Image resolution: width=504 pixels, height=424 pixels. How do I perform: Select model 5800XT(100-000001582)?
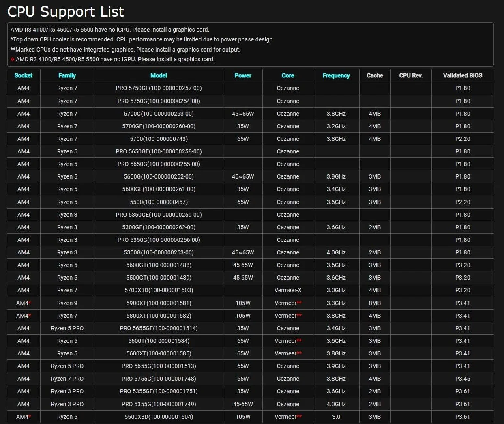point(159,316)
